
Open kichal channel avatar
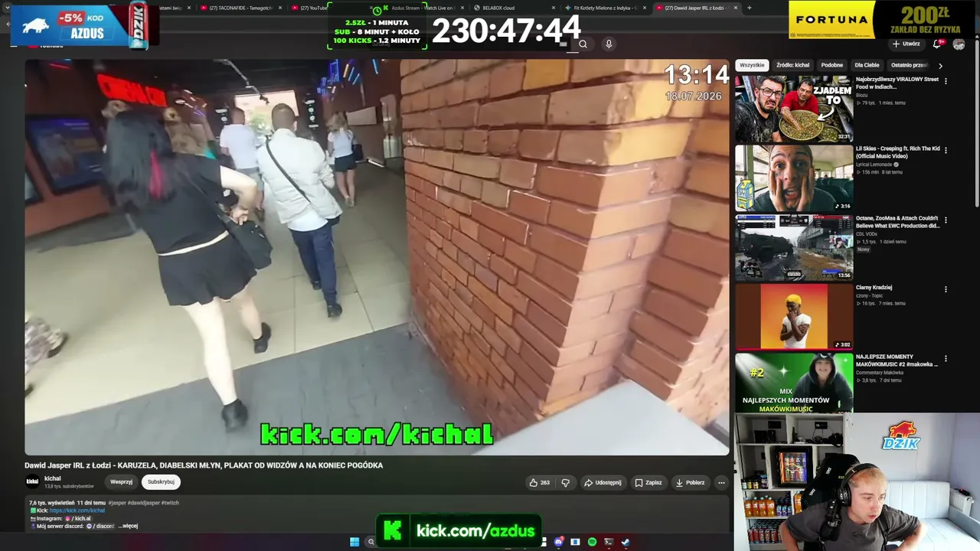click(x=33, y=481)
